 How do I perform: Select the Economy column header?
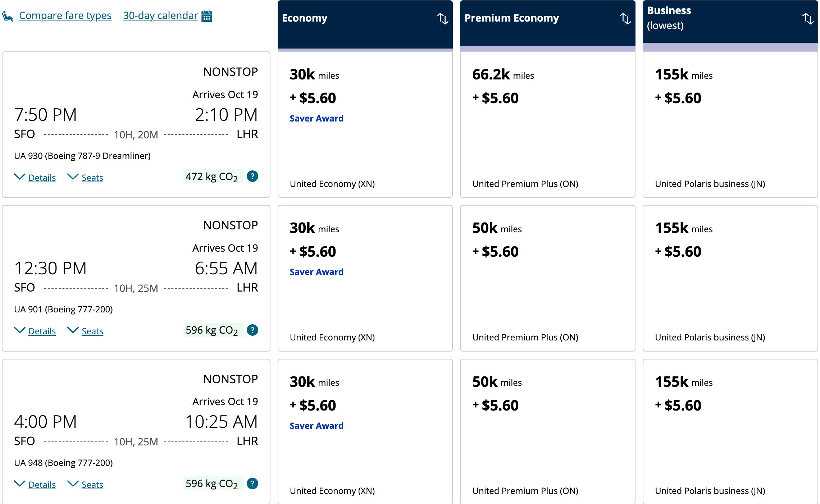point(305,18)
